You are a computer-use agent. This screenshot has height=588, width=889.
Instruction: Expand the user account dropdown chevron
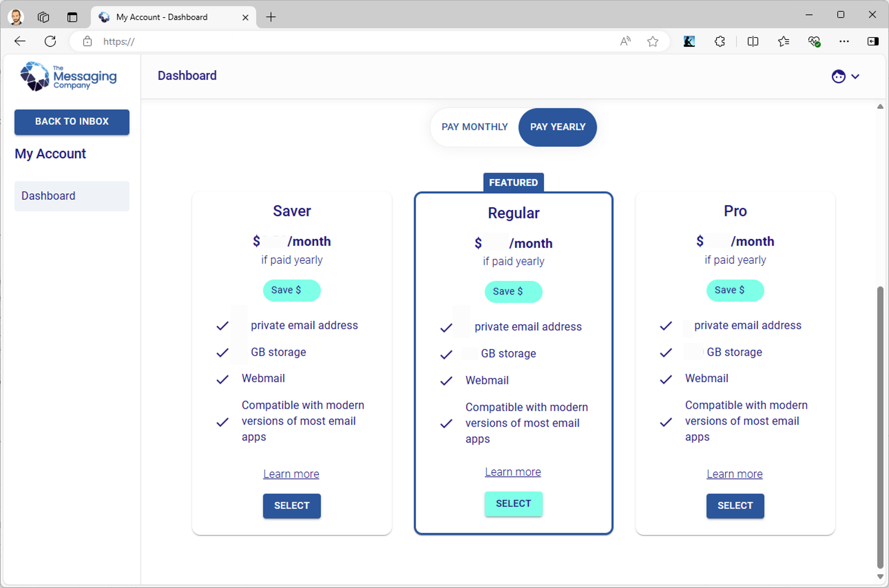pyautogui.click(x=855, y=77)
